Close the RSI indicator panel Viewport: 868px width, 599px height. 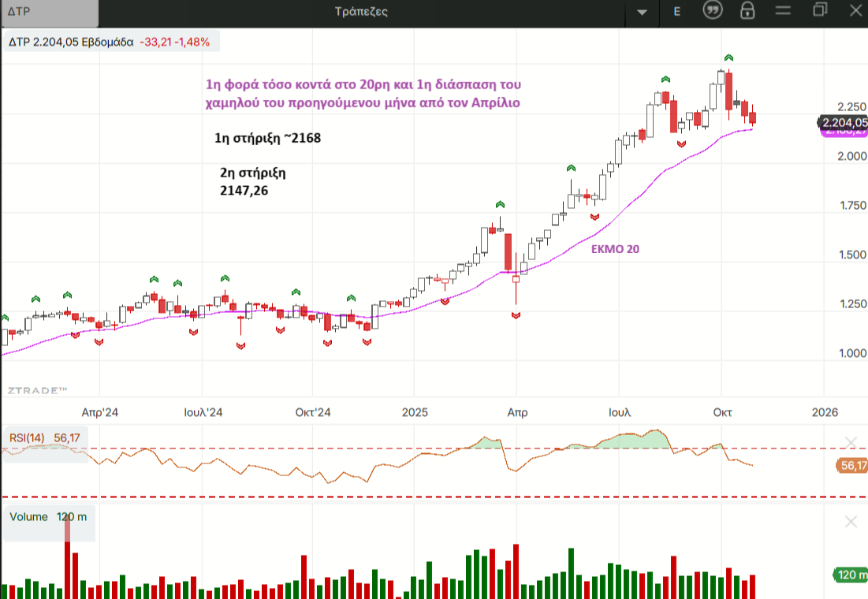click(x=850, y=441)
